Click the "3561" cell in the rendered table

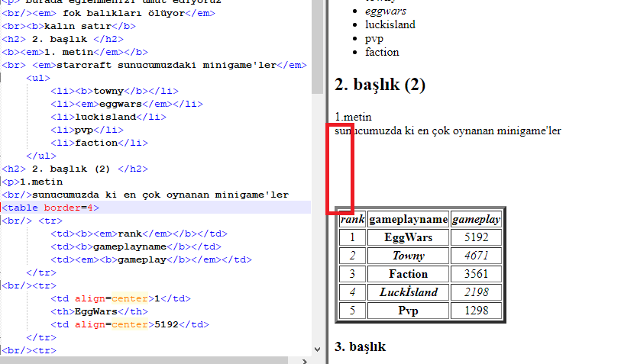(x=477, y=274)
